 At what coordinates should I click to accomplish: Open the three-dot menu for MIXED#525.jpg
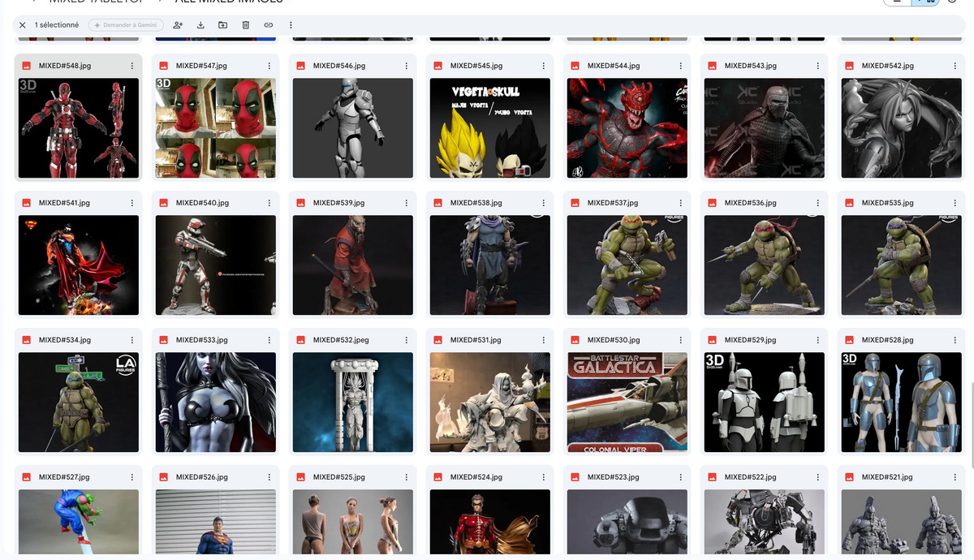(x=407, y=477)
